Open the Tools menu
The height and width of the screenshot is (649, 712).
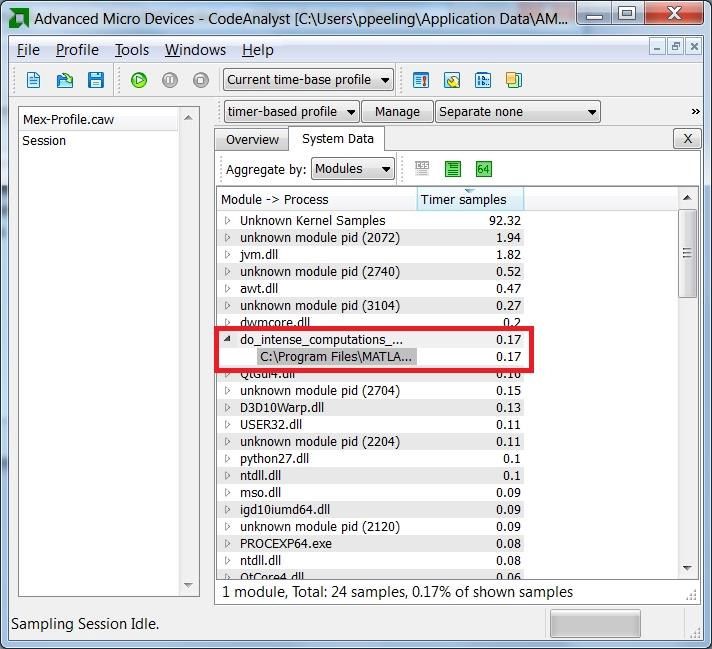click(132, 50)
